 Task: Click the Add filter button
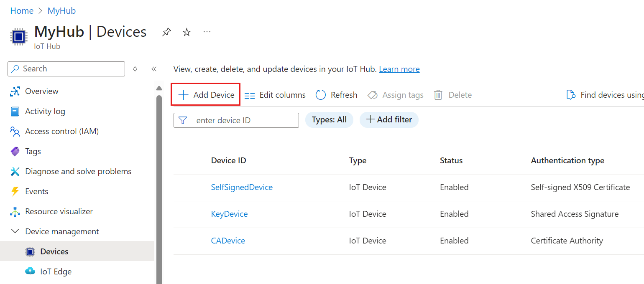(389, 120)
